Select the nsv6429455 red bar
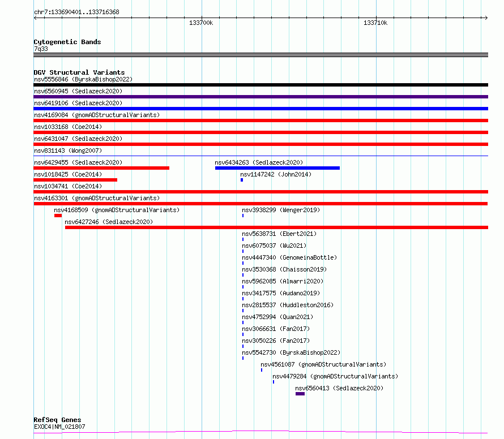This screenshot has width=504, height=439. tap(101, 168)
